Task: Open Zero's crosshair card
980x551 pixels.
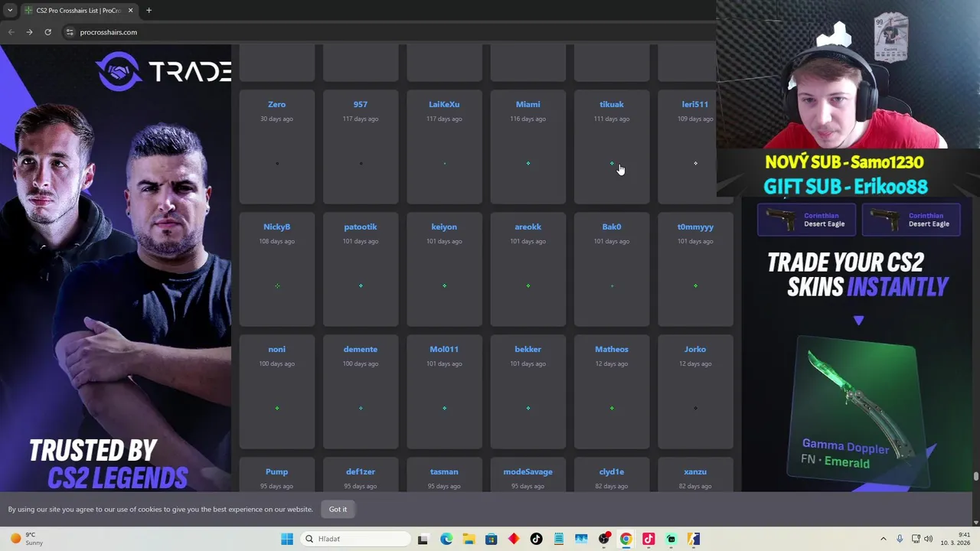Action: click(276, 148)
